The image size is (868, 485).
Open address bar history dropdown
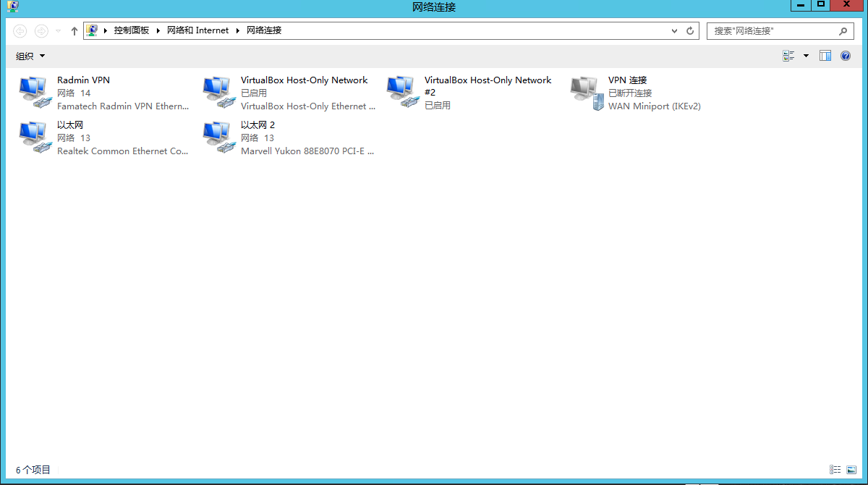tap(675, 31)
